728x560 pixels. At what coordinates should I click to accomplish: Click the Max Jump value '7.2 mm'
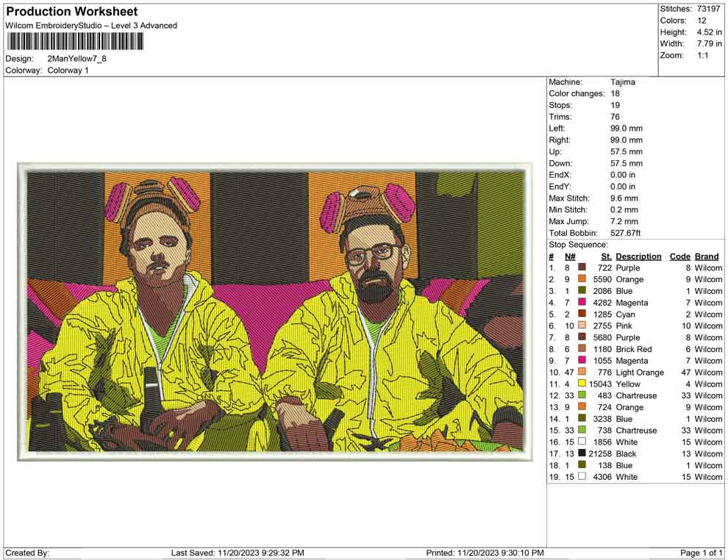point(624,221)
